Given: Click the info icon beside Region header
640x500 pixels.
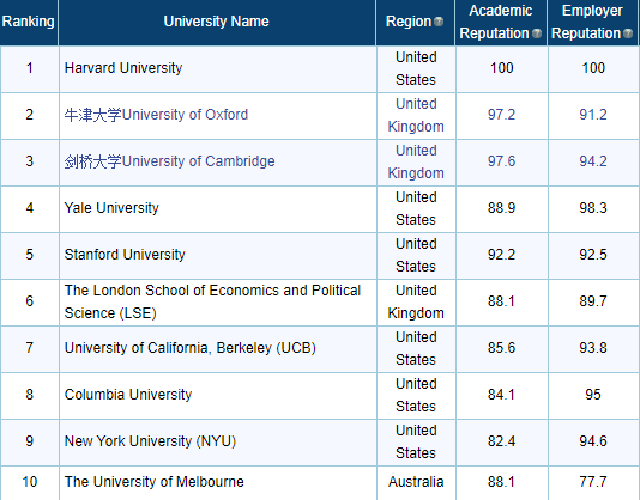Looking at the screenshot, I should [439, 22].
